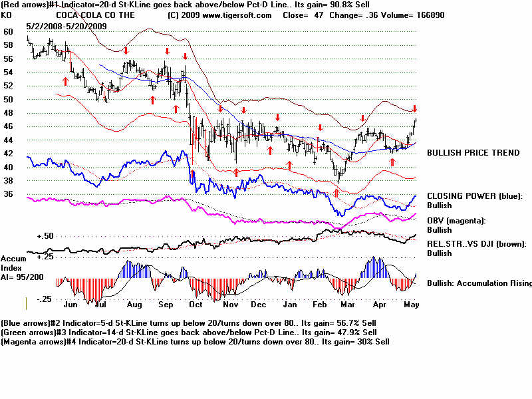Select the BULLISH PRICE TREND label
The image size is (532, 399).
pos(473,153)
